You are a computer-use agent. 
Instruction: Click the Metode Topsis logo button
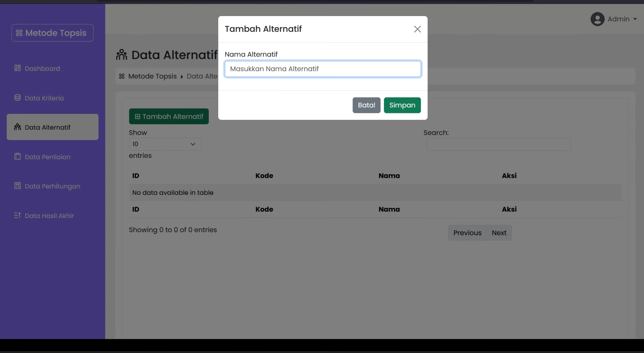pyautogui.click(x=52, y=33)
